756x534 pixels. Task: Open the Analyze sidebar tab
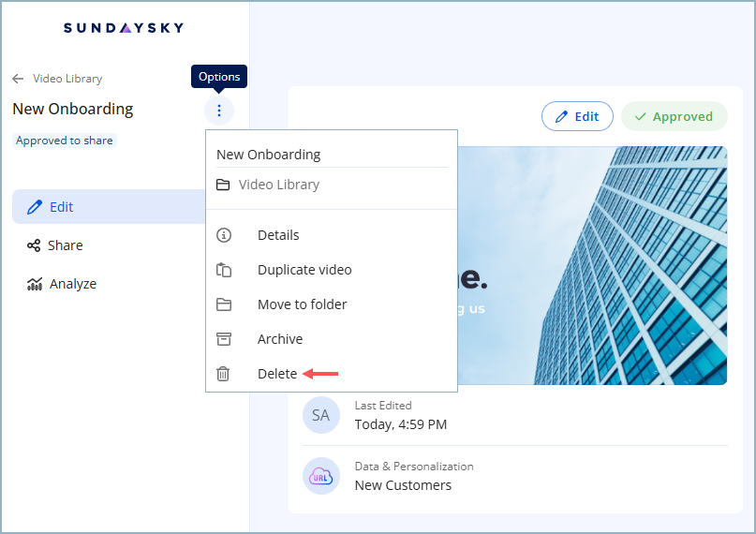(72, 284)
